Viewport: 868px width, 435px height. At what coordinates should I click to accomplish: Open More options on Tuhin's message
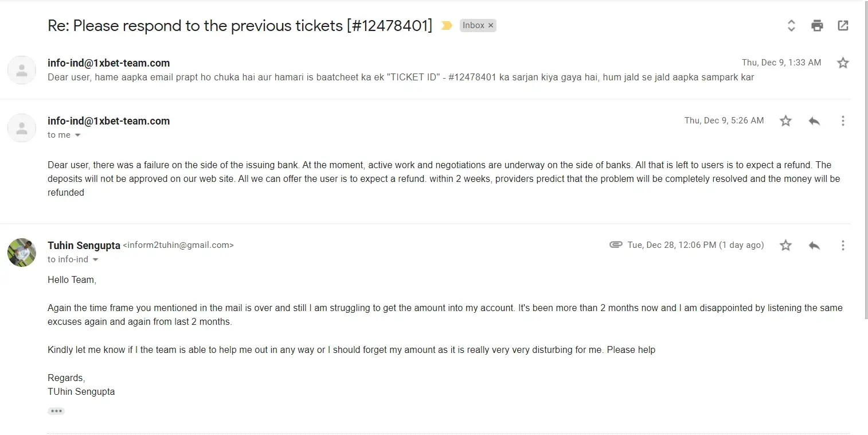point(843,245)
